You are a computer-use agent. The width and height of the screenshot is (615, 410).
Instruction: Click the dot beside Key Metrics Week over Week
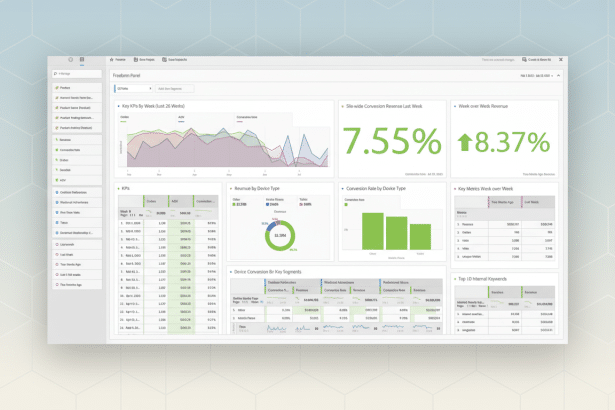pyautogui.click(x=455, y=189)
